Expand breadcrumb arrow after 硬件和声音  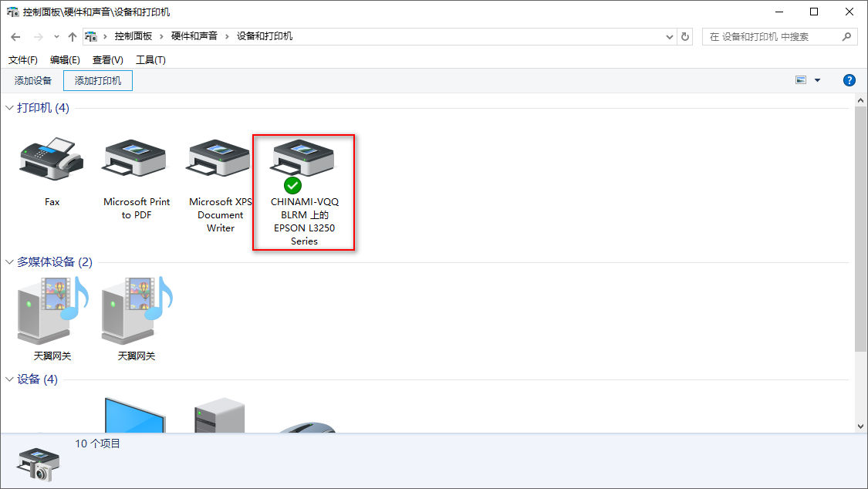227,36
